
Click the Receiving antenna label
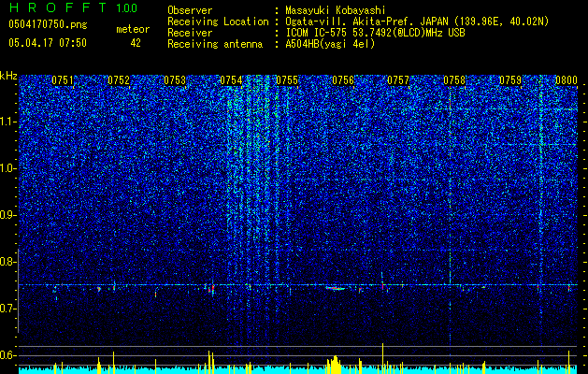(215, 44)
